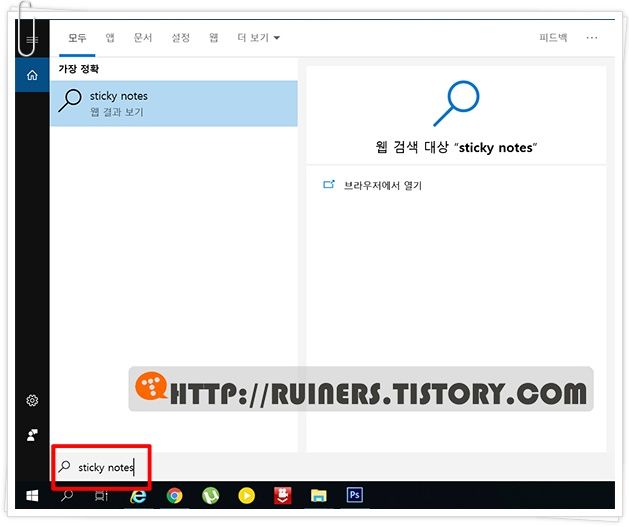Image resolution: width=629 pixels, height=527 pixels.
Task: Open File Explorer from the taskbar
Action: click(x=319, y=496)
